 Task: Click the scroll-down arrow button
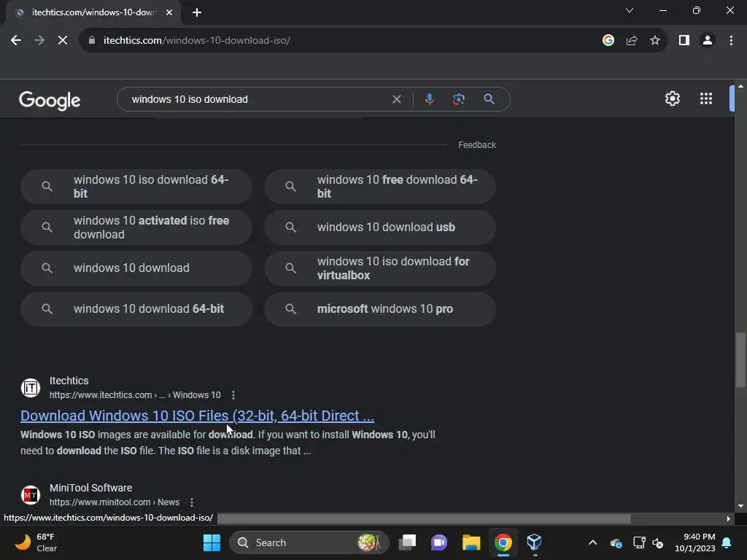(x=740, y=506)
